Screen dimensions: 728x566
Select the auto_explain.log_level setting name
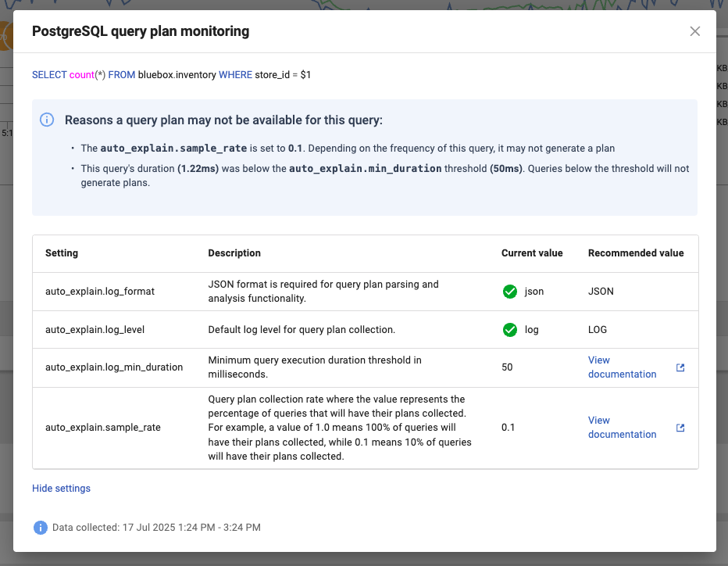[95, 329]
